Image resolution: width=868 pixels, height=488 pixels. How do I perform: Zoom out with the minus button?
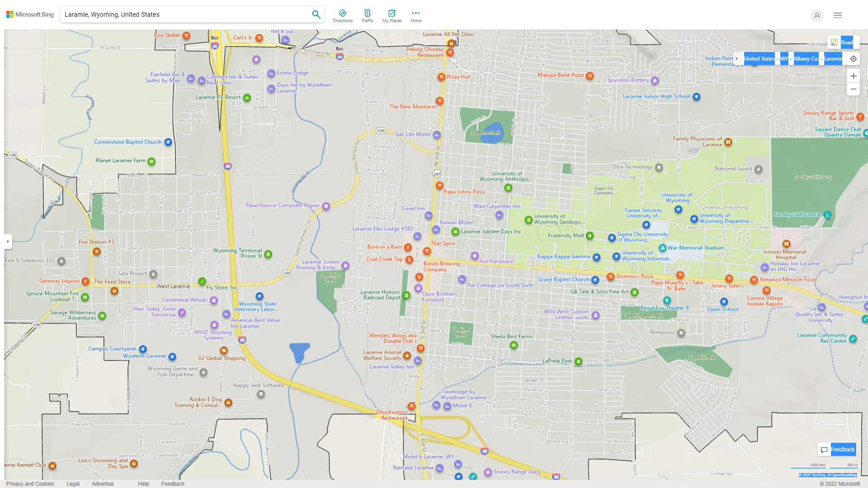click(x=853, y=89)
